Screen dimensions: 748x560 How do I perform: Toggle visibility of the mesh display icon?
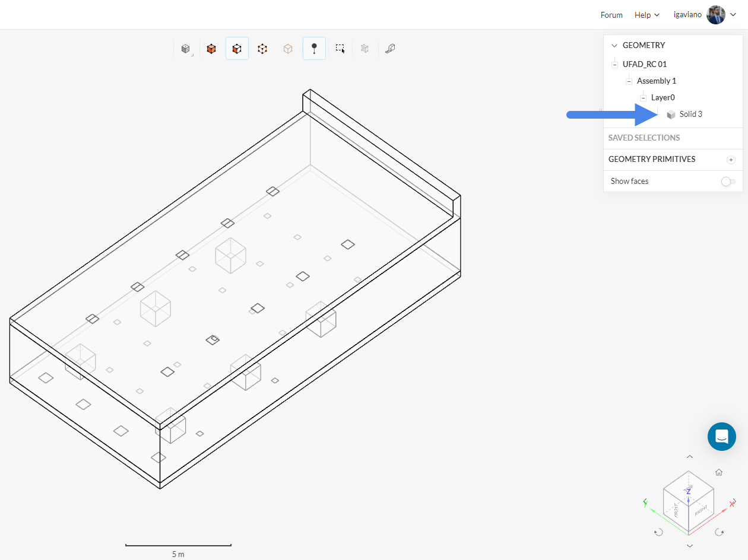pos(365,49)
